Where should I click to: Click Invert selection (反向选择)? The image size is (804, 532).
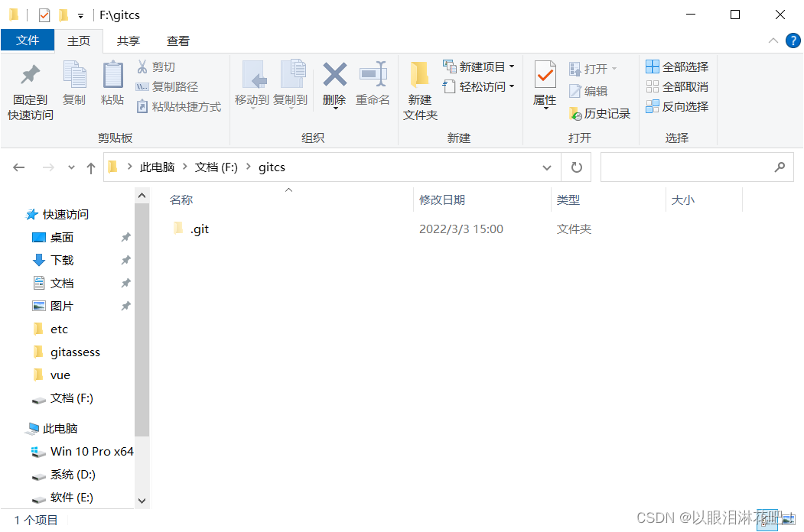pos(677,106)
